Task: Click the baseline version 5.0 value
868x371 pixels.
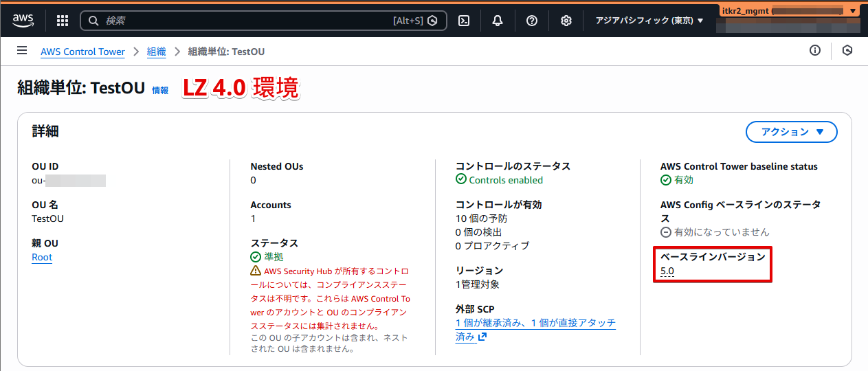Action: point(667,271)
